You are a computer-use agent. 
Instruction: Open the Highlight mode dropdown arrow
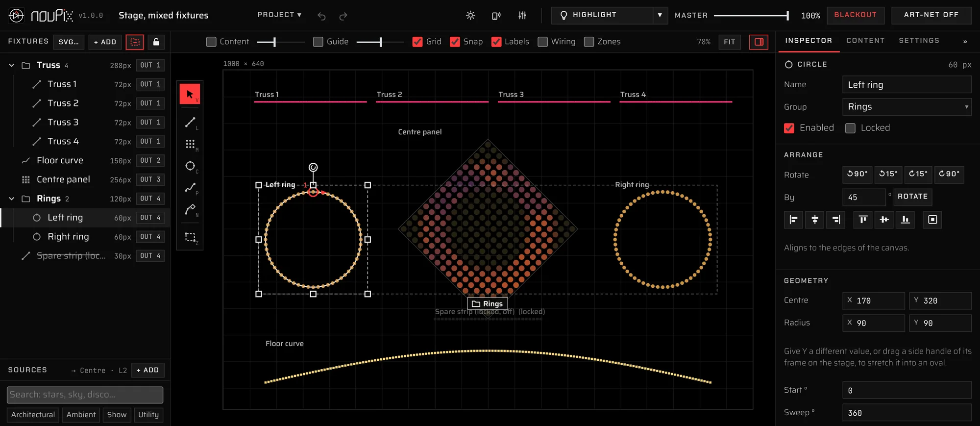click(660, 15)
